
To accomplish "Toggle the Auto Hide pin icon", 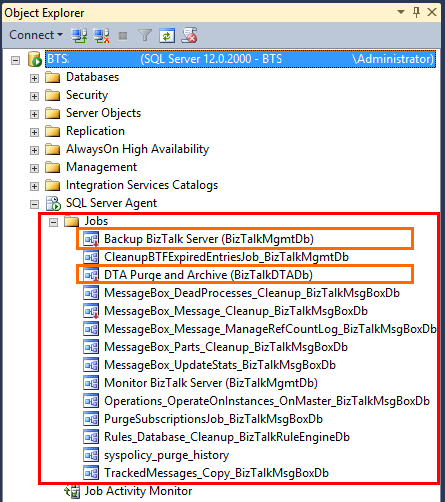I will tap(416, 13).
